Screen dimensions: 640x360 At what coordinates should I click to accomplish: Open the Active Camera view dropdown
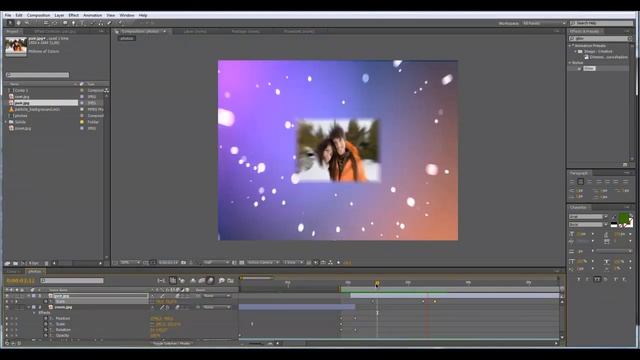(263, 262)
